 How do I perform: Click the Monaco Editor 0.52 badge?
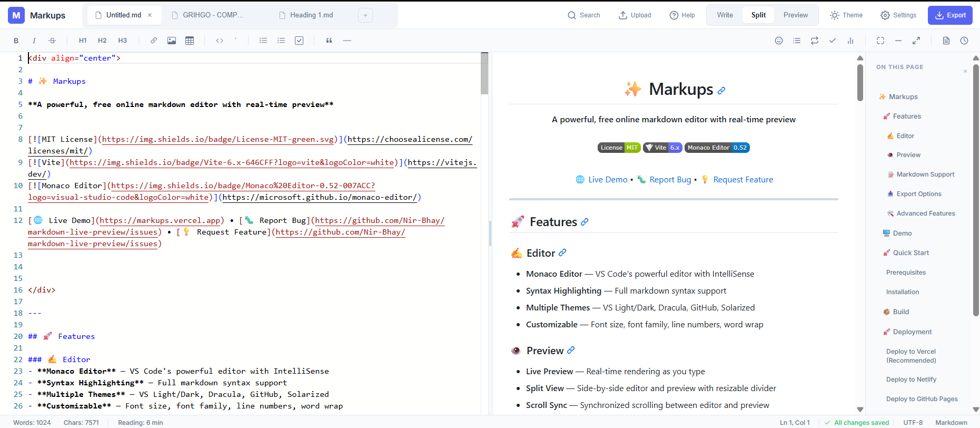(717, 148)
